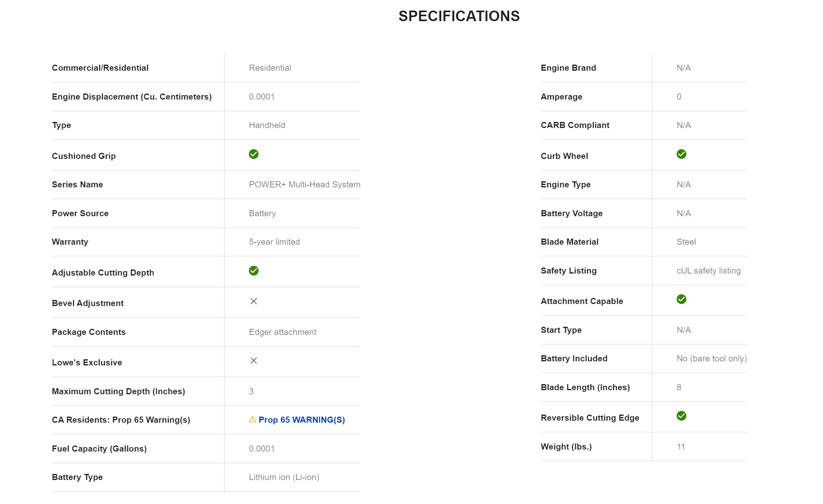The width and height of the screenshot is (823, 504).
Task: Click the SPECIFICATIONS heading
Action: 459,16
